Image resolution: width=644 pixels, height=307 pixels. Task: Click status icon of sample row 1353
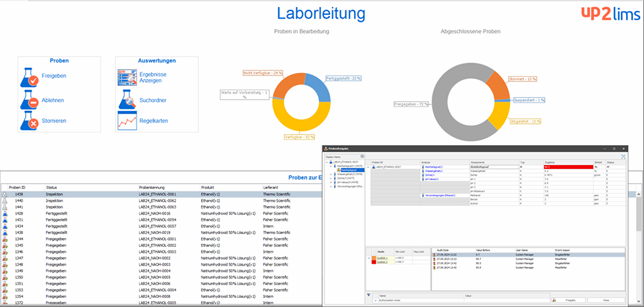point(5,290)
